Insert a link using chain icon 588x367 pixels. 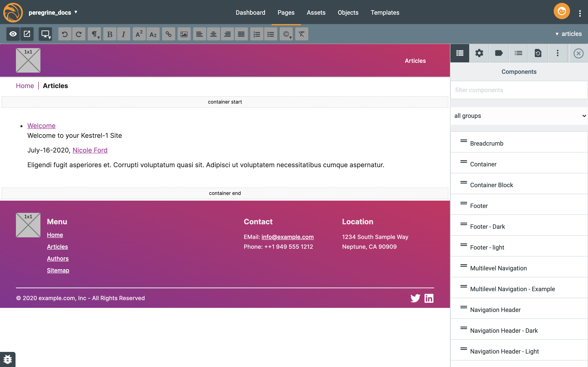tap(168, 34)
